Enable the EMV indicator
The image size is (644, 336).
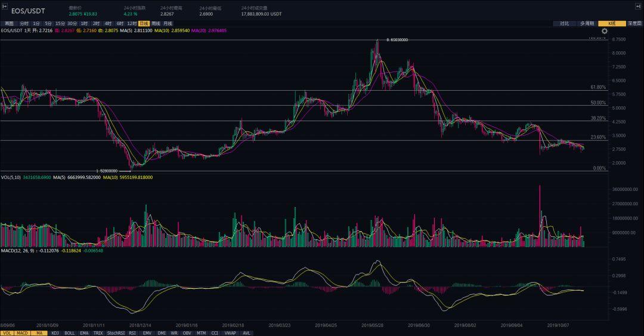[x=147, y=333]
